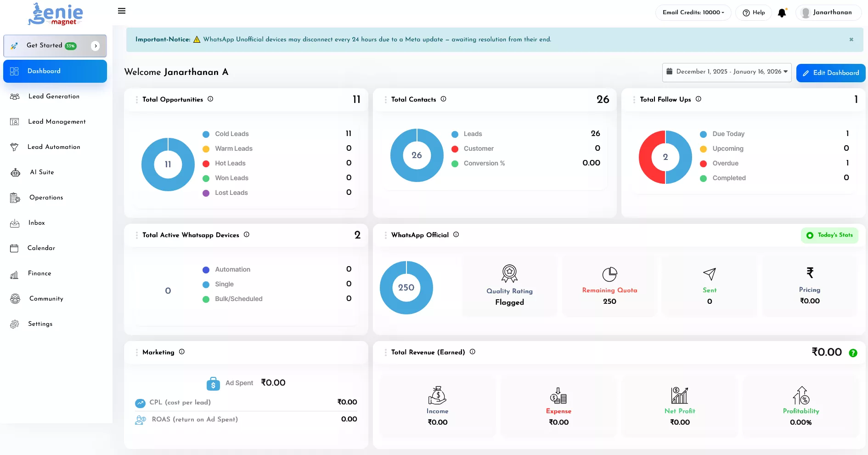The height and width of the screenshot is (455, 868).
Task: Click info icon next to Total Opportunities
Action: [x=210, y=99]
